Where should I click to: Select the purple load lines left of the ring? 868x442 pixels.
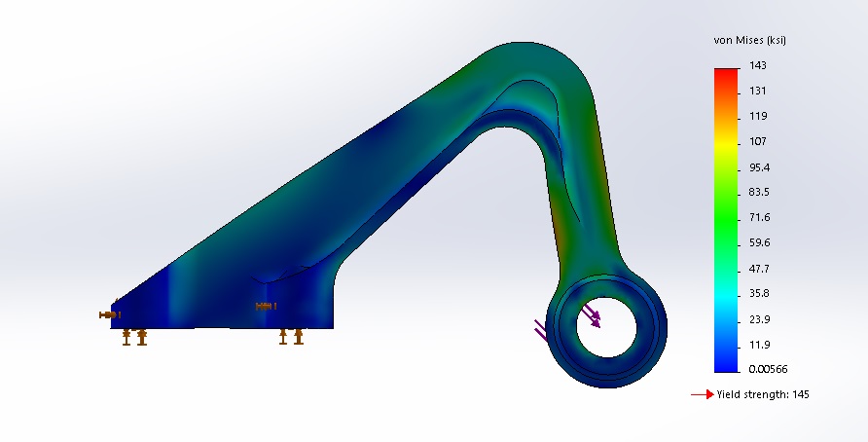tap(541, 330)
